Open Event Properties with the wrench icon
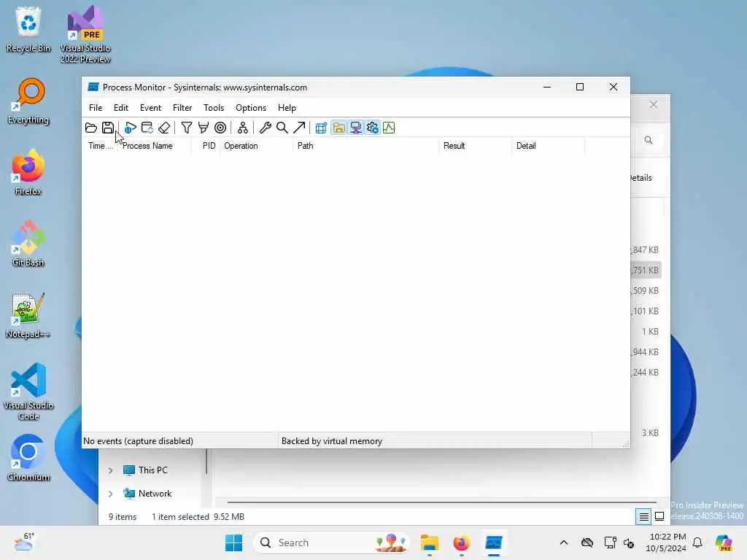 click(266, 128)
